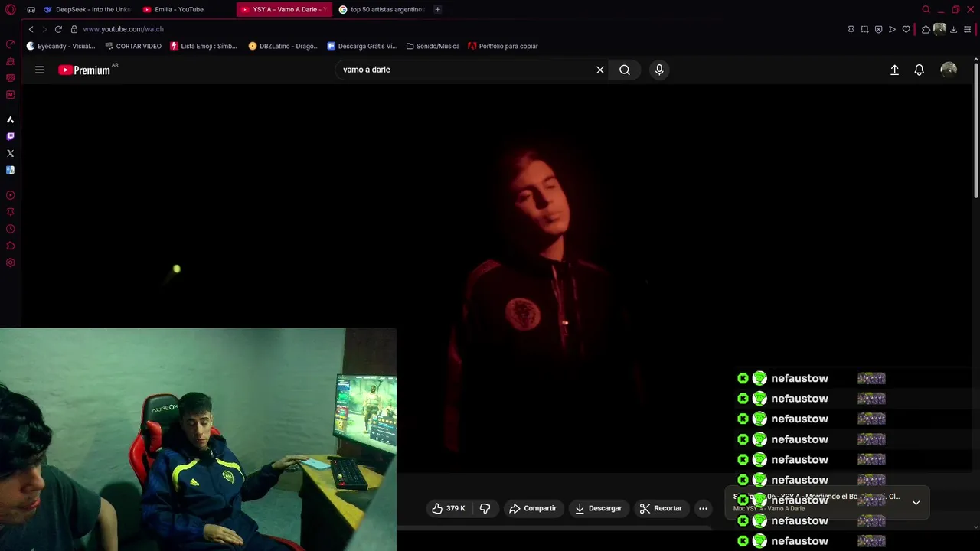980x551 pixels.
Task: Start voice search with microphone
Action: (659, 70)
